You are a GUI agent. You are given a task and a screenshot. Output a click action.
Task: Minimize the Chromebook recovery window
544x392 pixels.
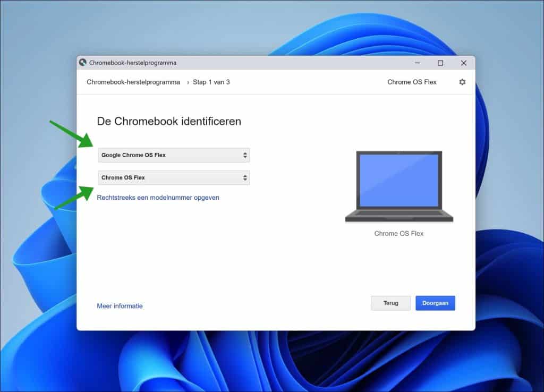pos(418,63)
